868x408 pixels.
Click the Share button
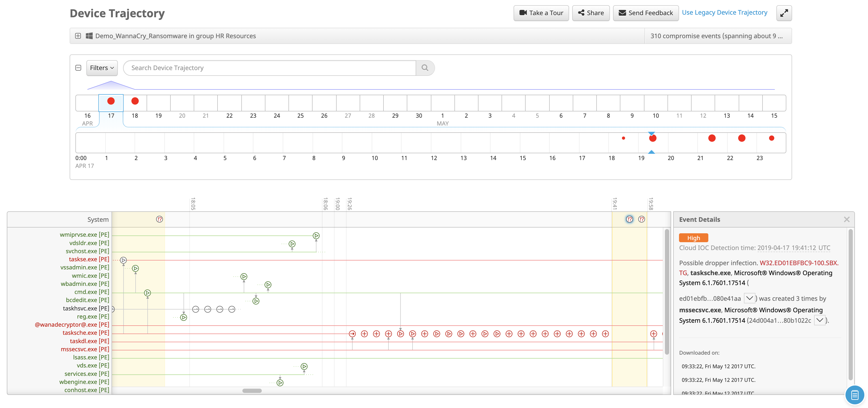(x=591, y=13)
